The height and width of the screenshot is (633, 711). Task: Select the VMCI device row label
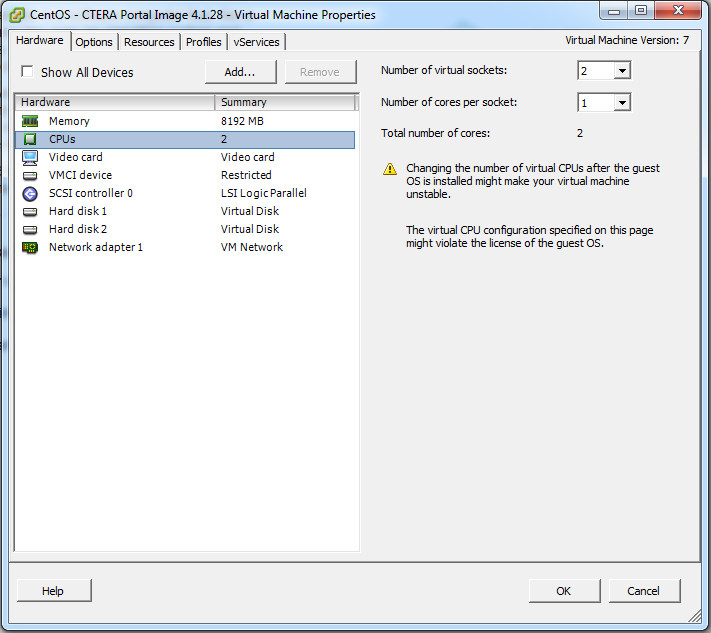tap(80, 175)
